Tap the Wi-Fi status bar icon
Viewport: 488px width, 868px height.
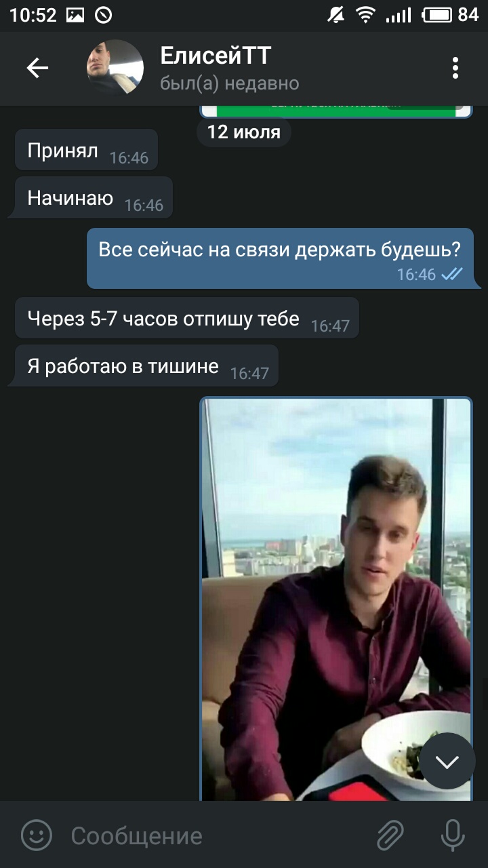pos(367,14)
